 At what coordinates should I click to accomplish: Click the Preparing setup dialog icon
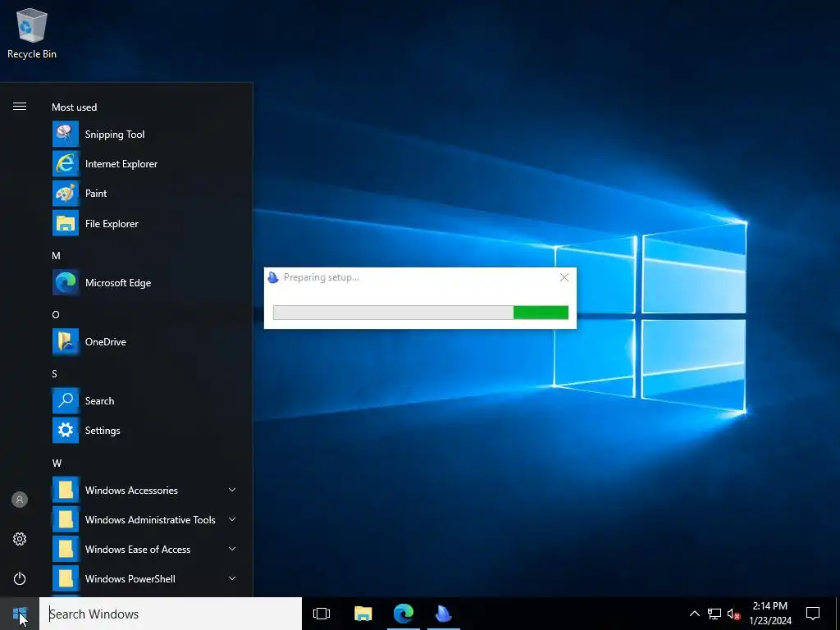tap(273, 277)
